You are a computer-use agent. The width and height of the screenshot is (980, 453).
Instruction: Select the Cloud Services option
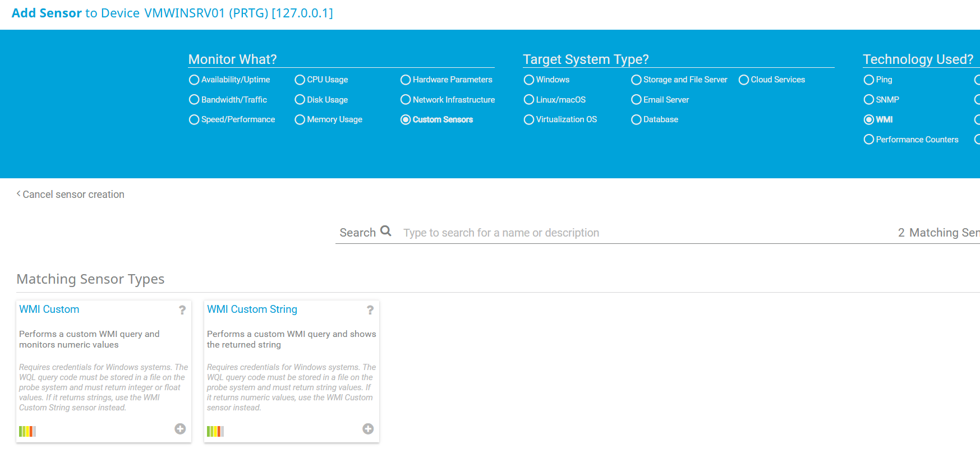tap(744, 80)
